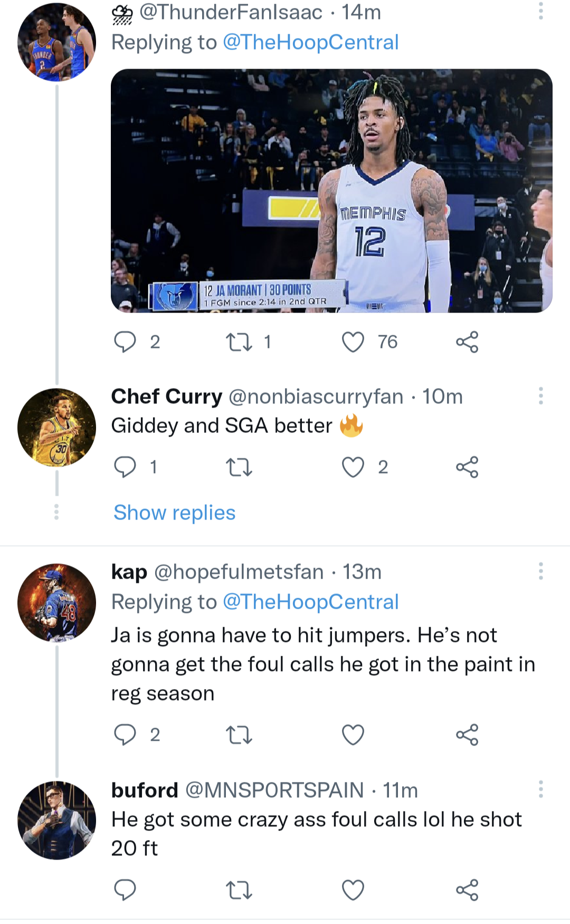Open buford's profile avatar
This screenshot has width=570, height=924.
point(56,820)
